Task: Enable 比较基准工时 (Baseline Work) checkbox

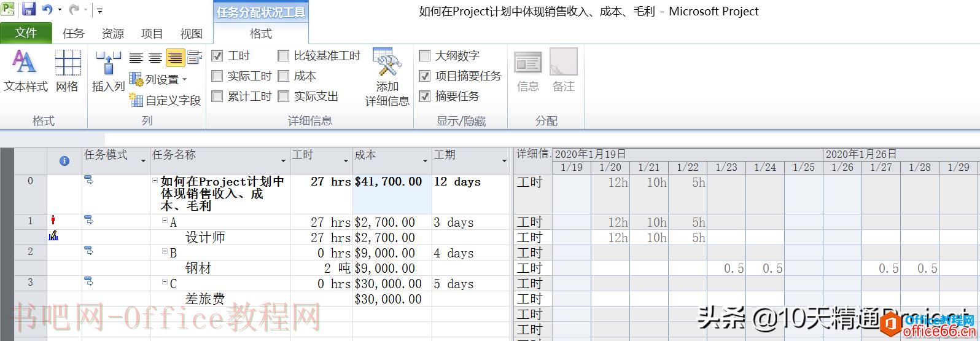Action: click(283, 56)
